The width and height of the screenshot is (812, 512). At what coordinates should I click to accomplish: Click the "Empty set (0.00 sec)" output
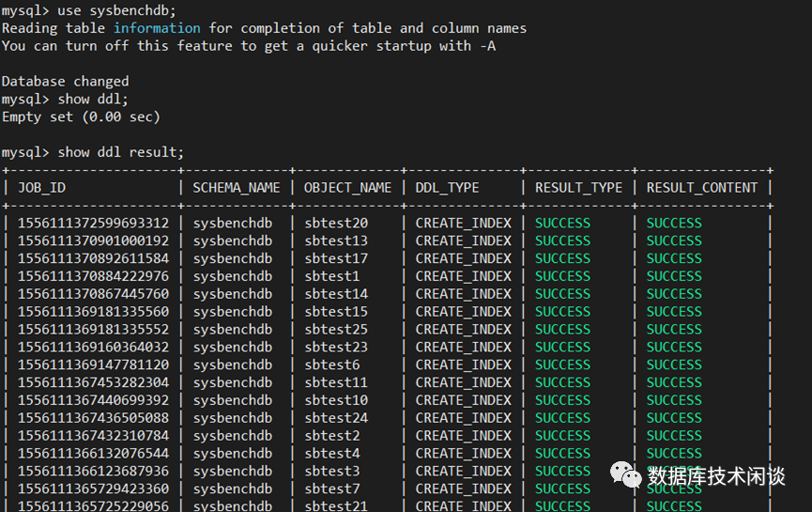point(81,116)
